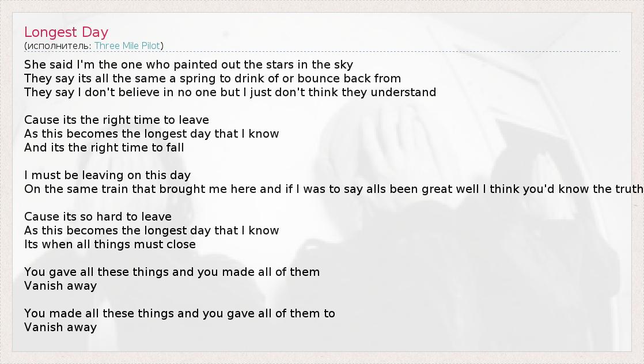644x364 pixels.
Task: Click the first 'As this becomes the longest day' line
Action: tap(151, 134)
